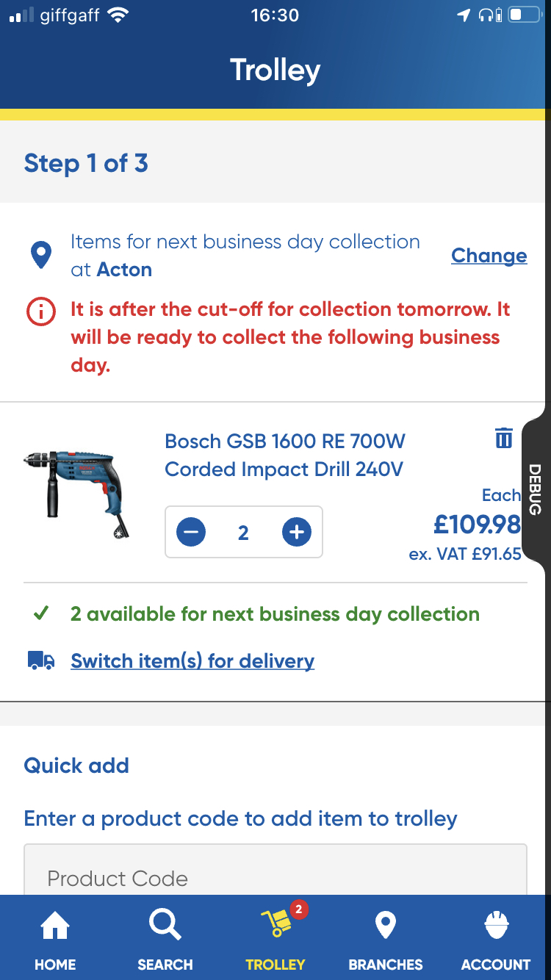Image resolution: width=551 pixels, height=980 pixels.
Task: Tap the red cut-off info icon
Action: coord(41,312)
